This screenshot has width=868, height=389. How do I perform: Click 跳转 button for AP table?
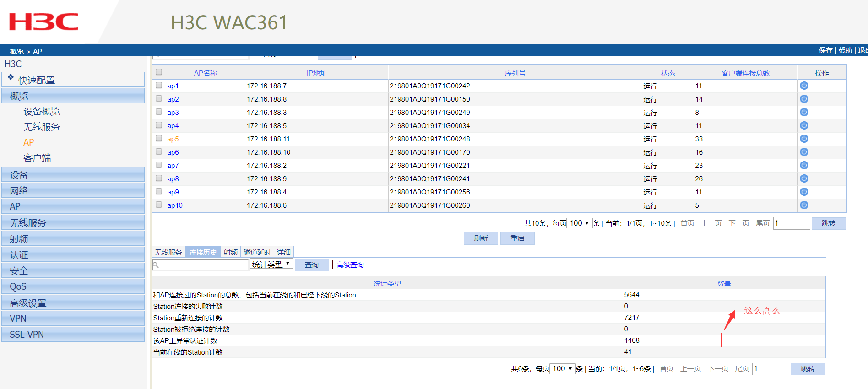click(x=829, y=223)
